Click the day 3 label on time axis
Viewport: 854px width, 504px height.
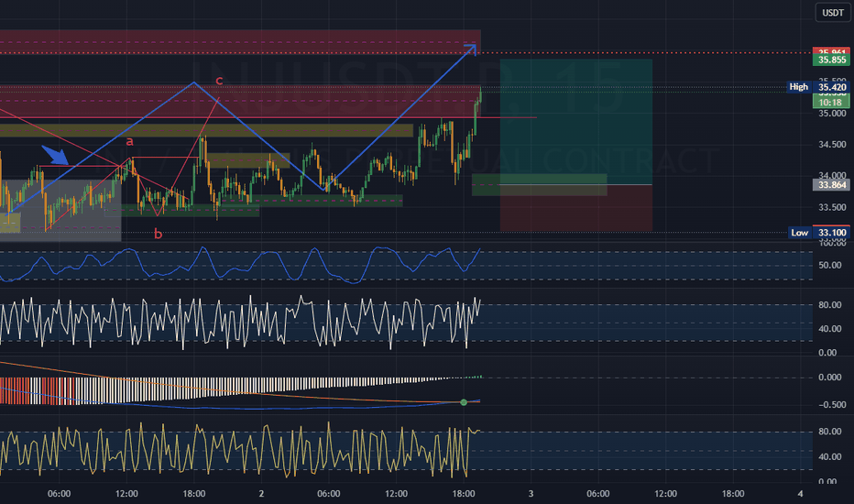(x=531, y=494)
